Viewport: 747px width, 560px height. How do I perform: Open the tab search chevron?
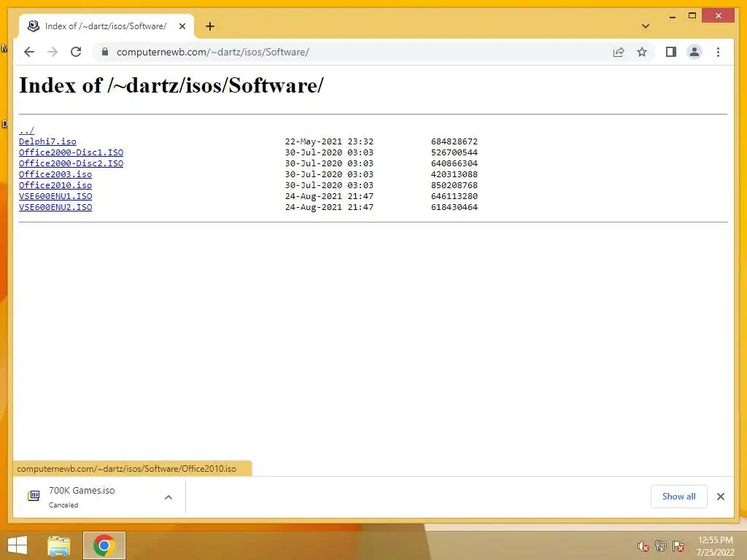point(646,26)
